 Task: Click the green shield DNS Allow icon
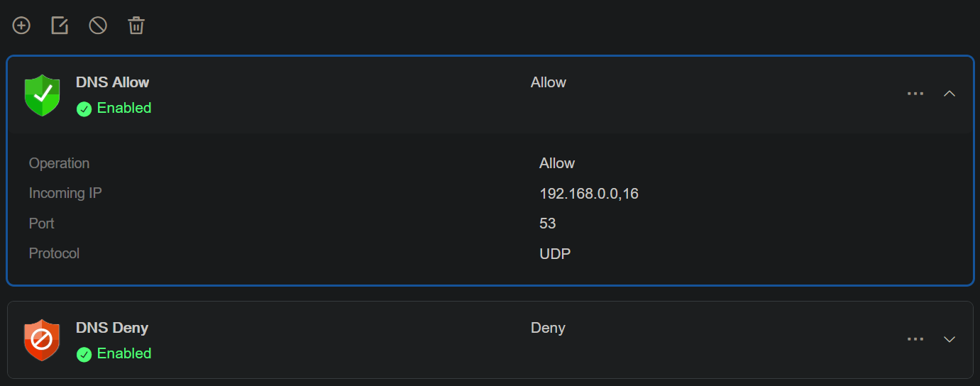(43, 95)
